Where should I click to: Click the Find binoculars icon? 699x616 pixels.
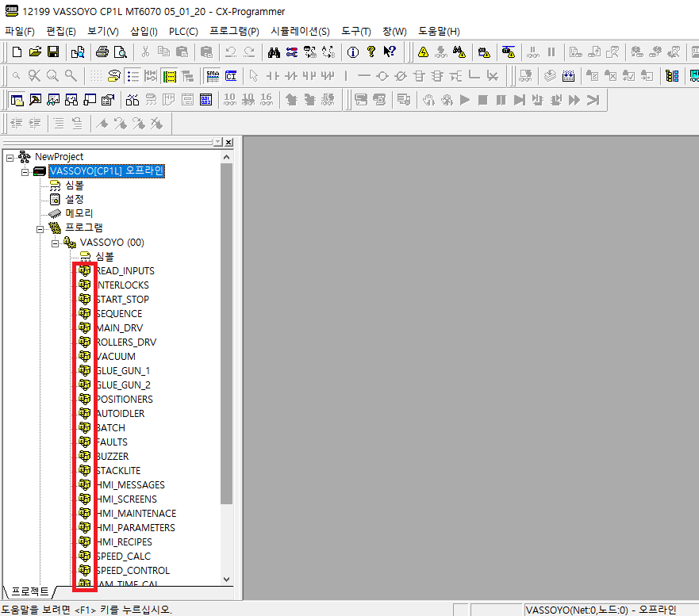point(274,52)
